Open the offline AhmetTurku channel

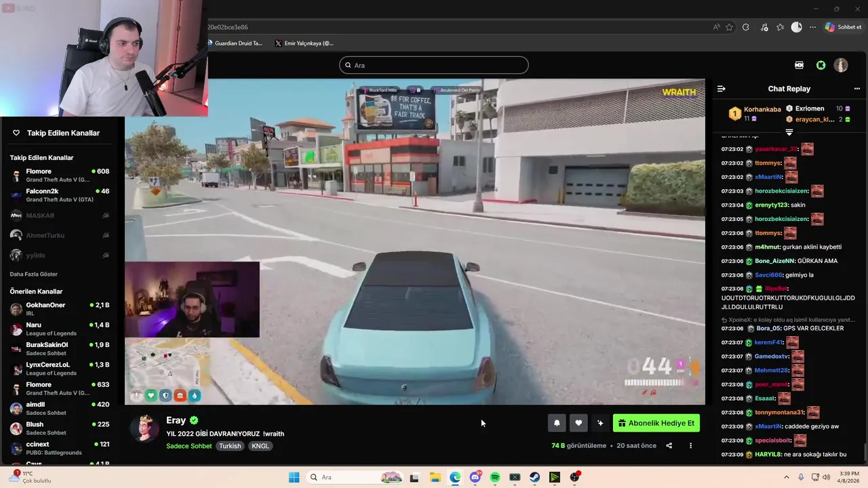pyautogui.click(x=60, y=235)
